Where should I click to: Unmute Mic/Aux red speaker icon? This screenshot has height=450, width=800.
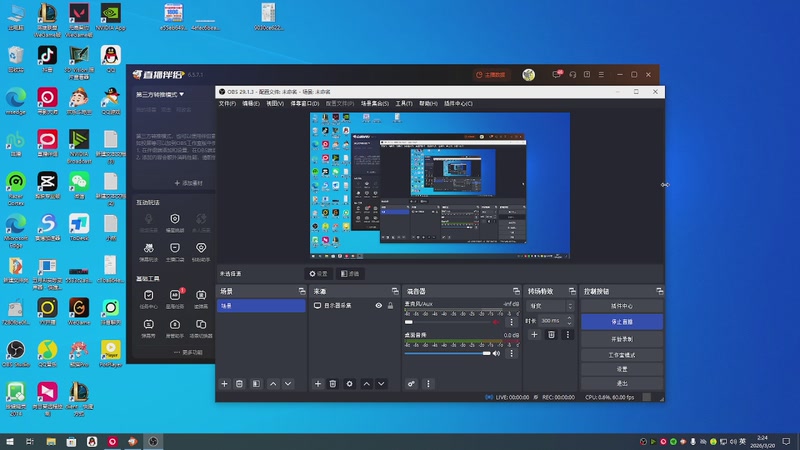pyautogui.click(x=496, y=322)
